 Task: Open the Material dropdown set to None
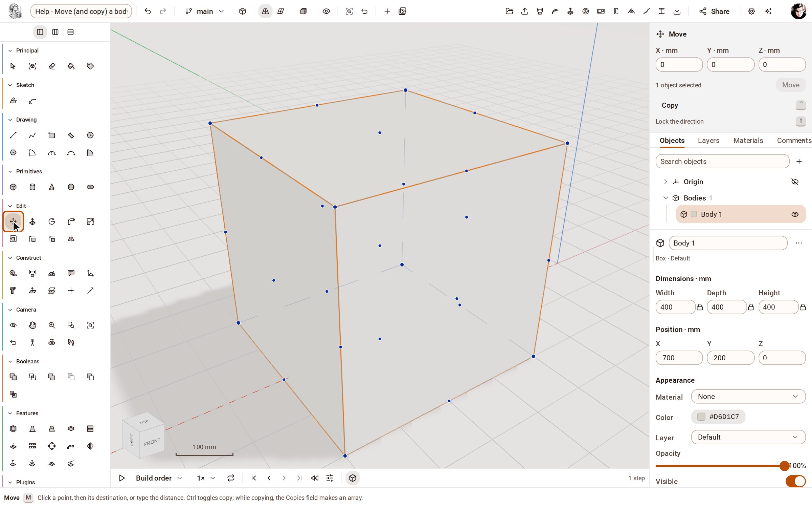click(748, 397)
